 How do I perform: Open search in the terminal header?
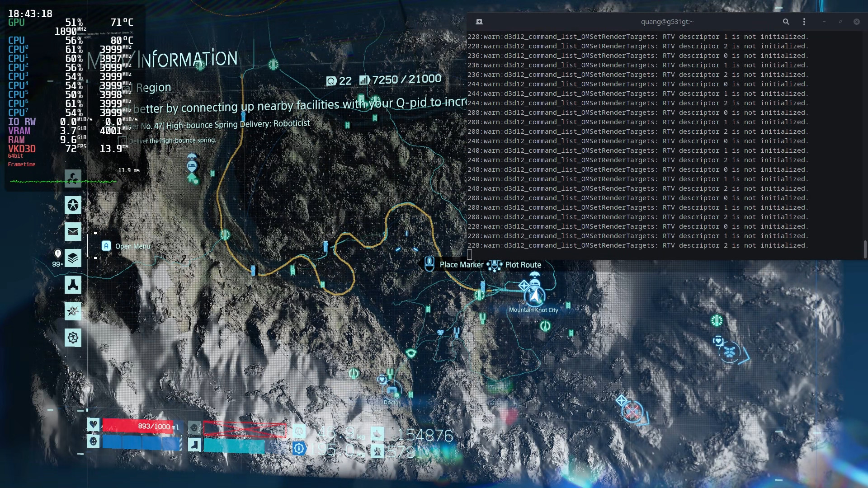click(786, 22)
